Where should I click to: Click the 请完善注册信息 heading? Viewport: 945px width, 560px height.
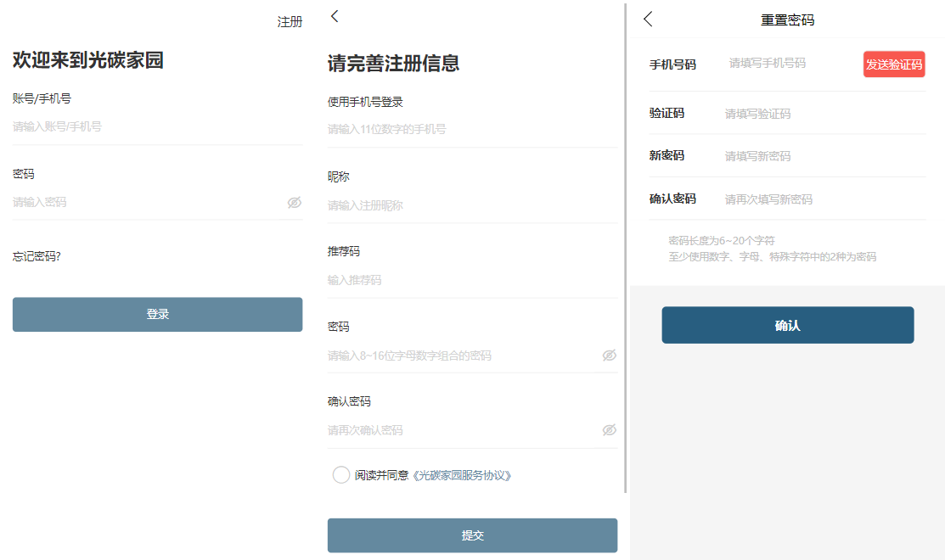394,64
